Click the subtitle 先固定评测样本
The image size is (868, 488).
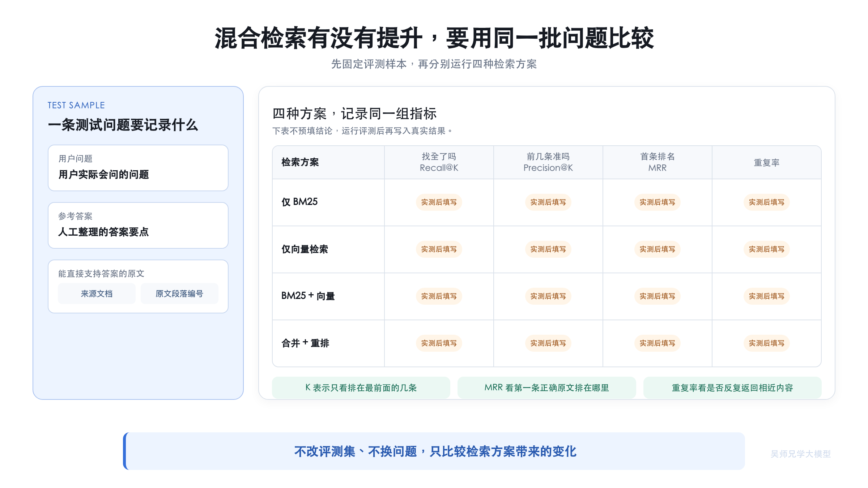click(434, 64)
